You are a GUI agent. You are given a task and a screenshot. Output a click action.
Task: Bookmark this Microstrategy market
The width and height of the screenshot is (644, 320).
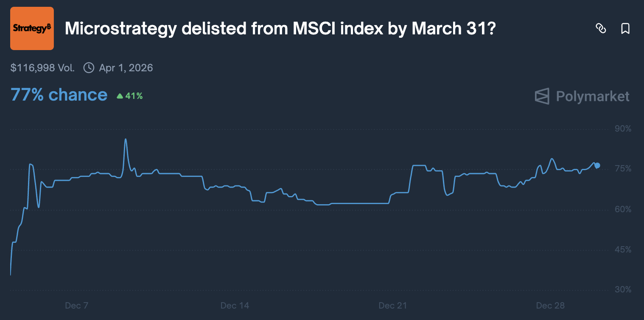(625, 29)
